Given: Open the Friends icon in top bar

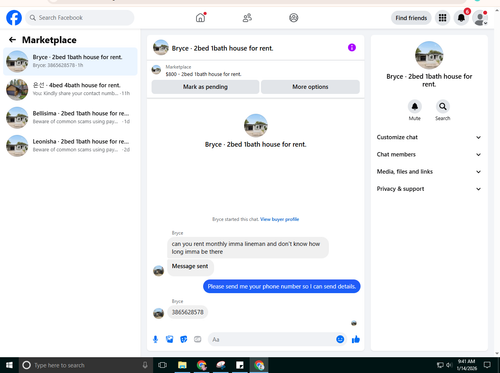Looking at the screenshot, I should (247, 18).
